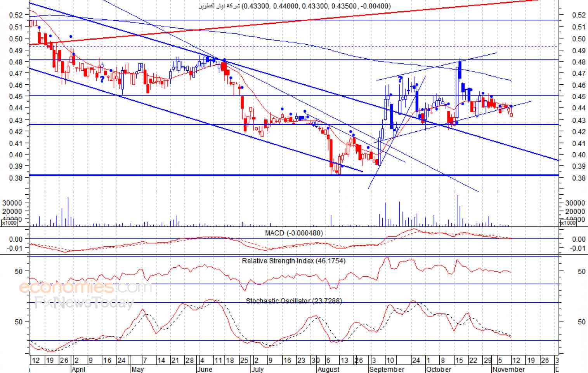
Task: Click the July label on time axis
Action: [x=257, y=369]
